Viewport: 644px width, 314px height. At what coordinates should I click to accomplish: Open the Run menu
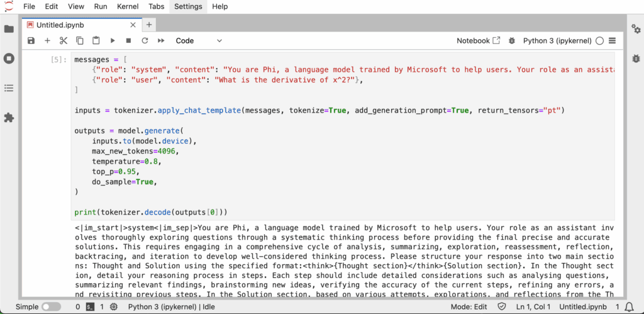101,6
